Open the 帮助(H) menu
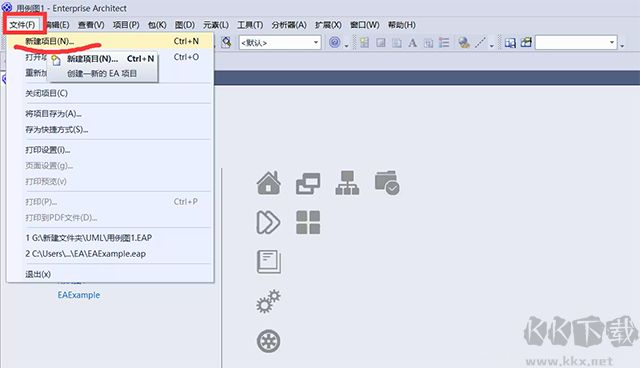Screen dimensions: 640x368 pyautogui.click(x=402, y=25)
